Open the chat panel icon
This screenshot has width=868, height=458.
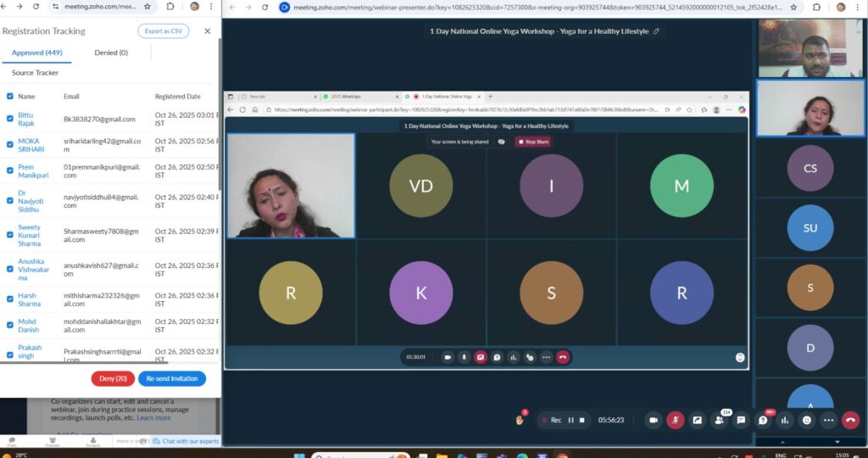tap(741, 420)
